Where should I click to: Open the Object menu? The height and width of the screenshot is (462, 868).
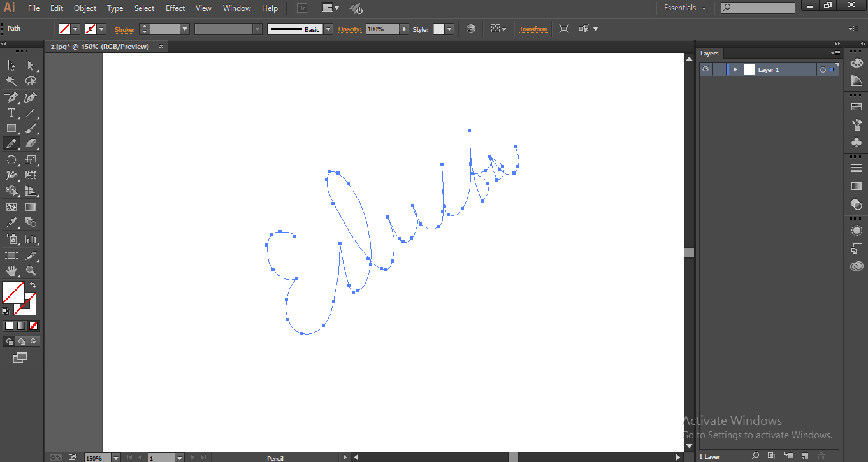(x=85, y=8)
